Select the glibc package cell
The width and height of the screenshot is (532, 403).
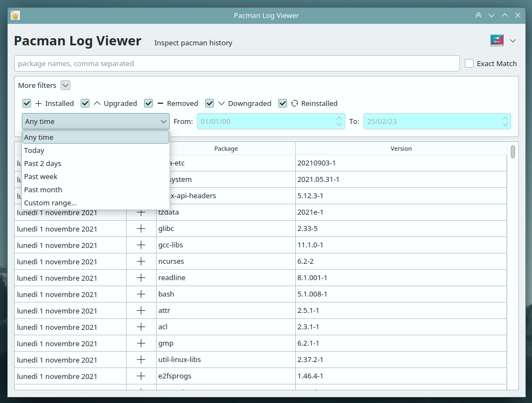tap(226, 228)
